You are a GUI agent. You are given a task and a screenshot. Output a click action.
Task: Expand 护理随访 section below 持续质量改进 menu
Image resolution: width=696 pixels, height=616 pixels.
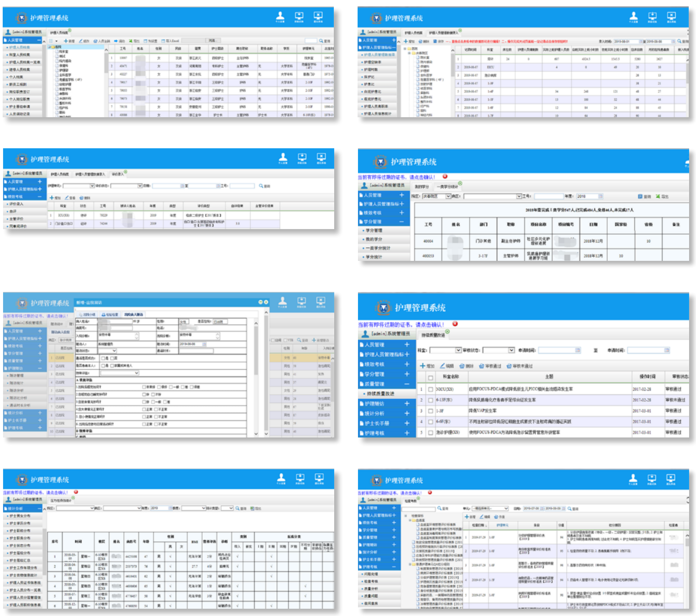[407, 403]
